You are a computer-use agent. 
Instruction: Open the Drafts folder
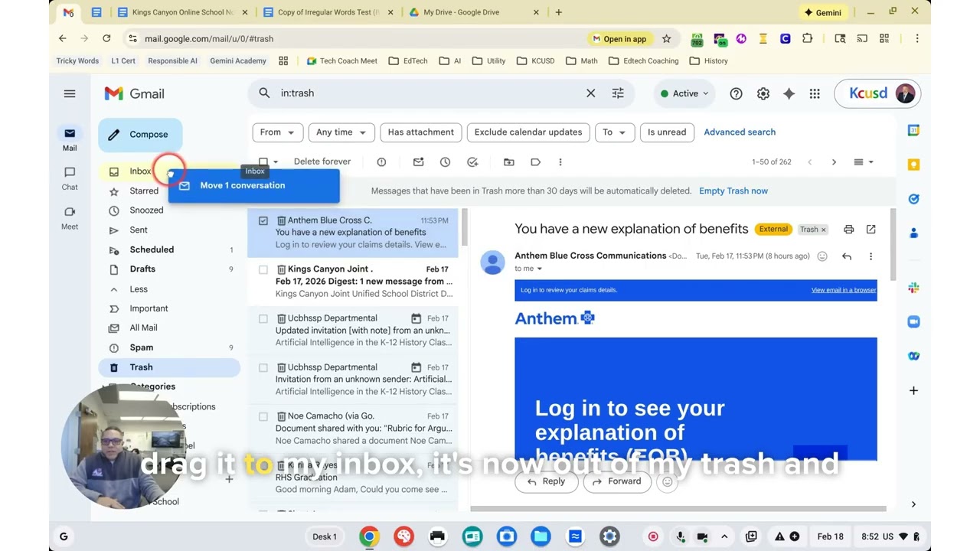[x=142, y=269]
